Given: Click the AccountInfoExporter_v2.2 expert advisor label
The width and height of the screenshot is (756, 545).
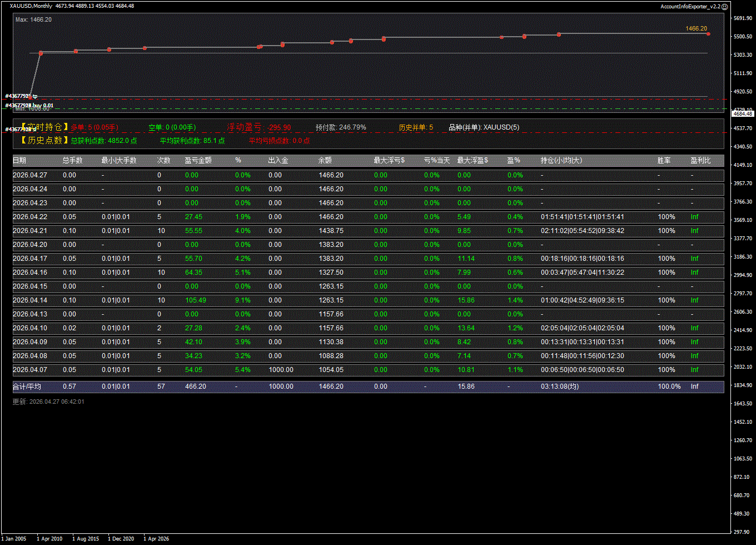Looking at the screenshot, I should (x=690, y=6).
